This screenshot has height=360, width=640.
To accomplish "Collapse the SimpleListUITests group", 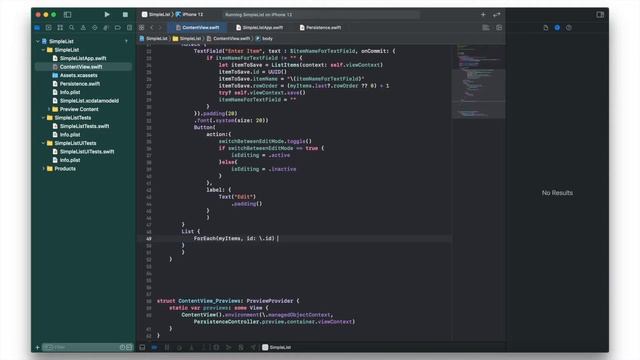I will tap(43, 143).
